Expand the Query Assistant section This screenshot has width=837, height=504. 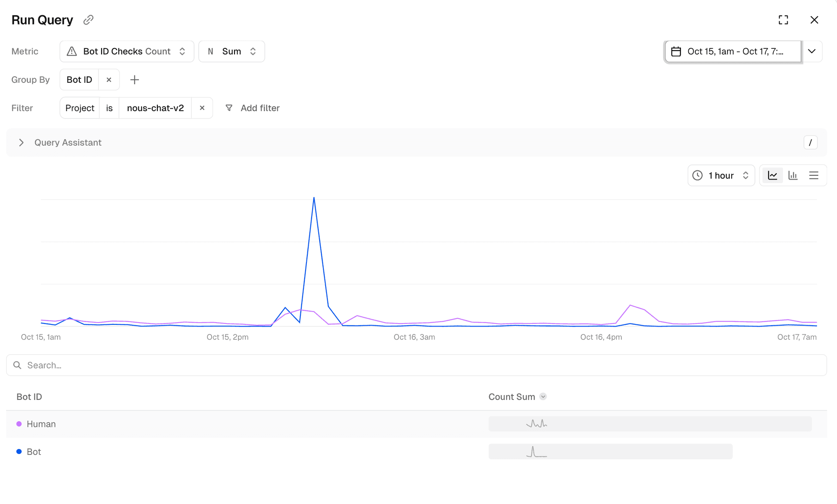[21, 143]
